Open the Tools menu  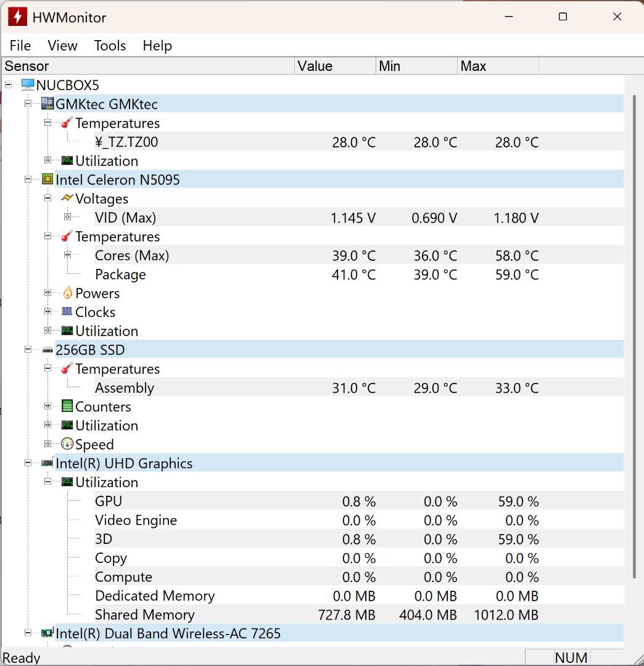pos(109,45)
